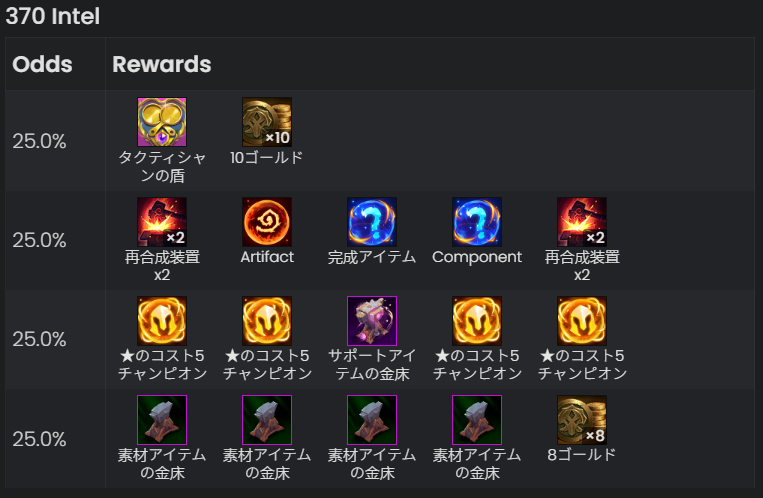Click the Rewards column header
763x498 pixels.
tap(162, 64)
